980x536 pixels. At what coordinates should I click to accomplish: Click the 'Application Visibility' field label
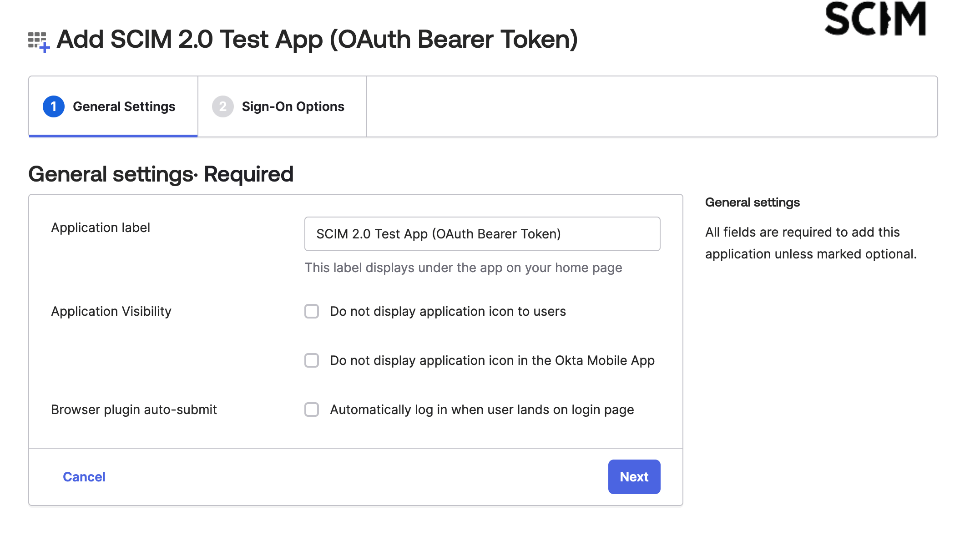coord(111,312)
